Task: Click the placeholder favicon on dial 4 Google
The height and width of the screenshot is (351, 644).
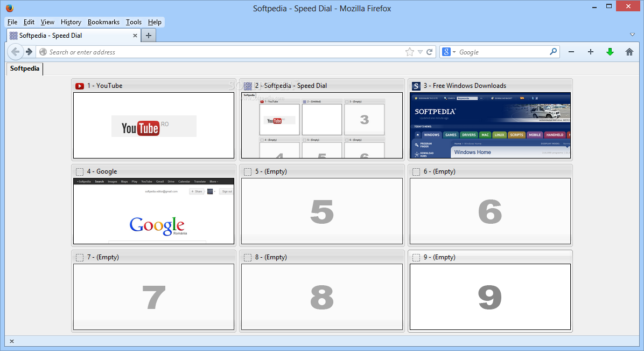Action: point(80,171)
